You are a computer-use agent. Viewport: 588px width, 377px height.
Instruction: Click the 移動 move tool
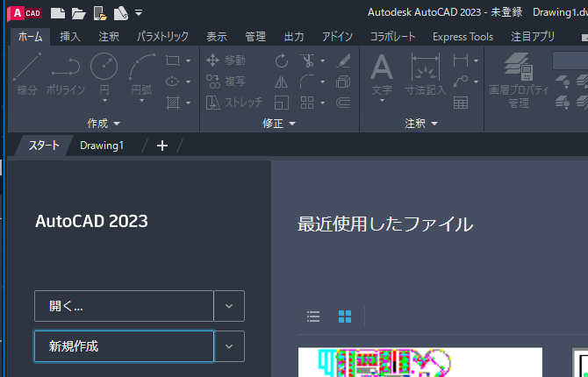point(226,60)
